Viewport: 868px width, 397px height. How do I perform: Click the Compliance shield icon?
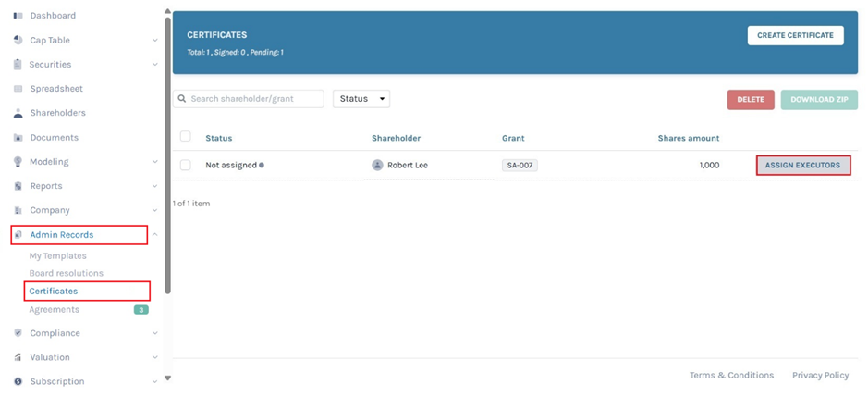pos(18,333)
